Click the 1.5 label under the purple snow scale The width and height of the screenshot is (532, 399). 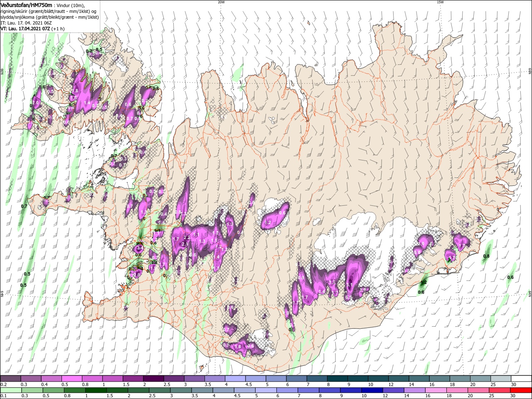click(x=126, y=384)
